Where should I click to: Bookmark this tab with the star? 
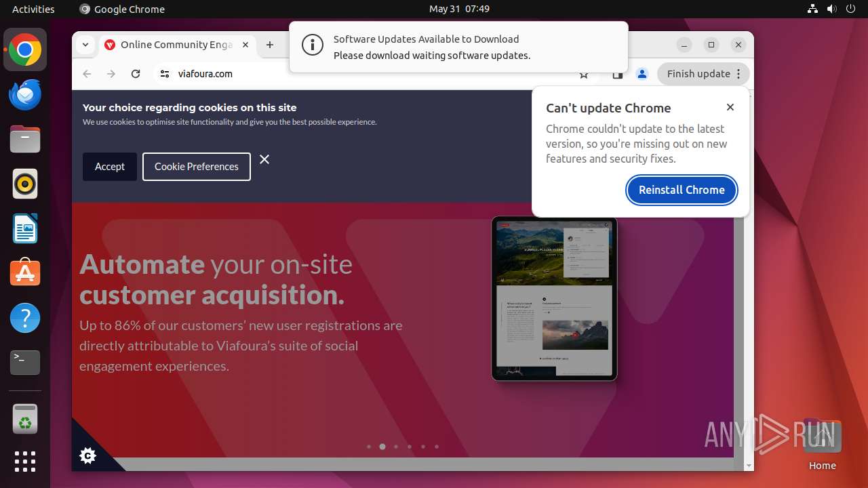[584, 75]
